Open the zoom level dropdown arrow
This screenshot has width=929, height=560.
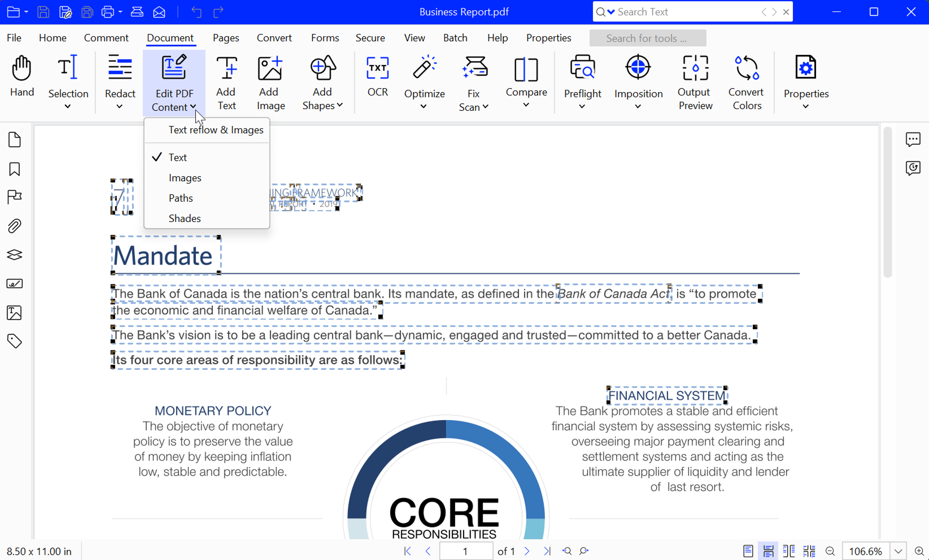[x=898, y=551]
